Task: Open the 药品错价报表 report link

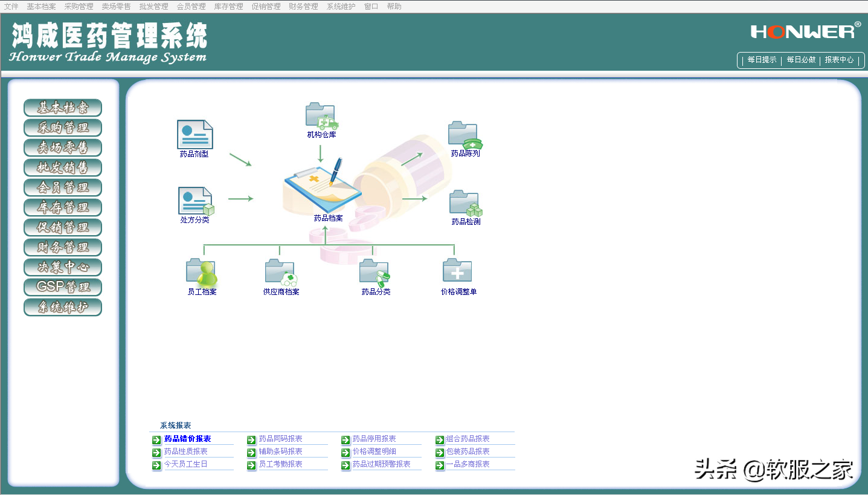Action: 187,439
